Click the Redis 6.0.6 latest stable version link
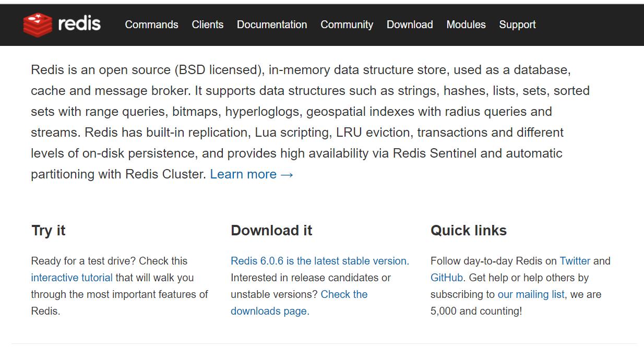Viewport: 644px width, 347px height. tap(319, 261)
